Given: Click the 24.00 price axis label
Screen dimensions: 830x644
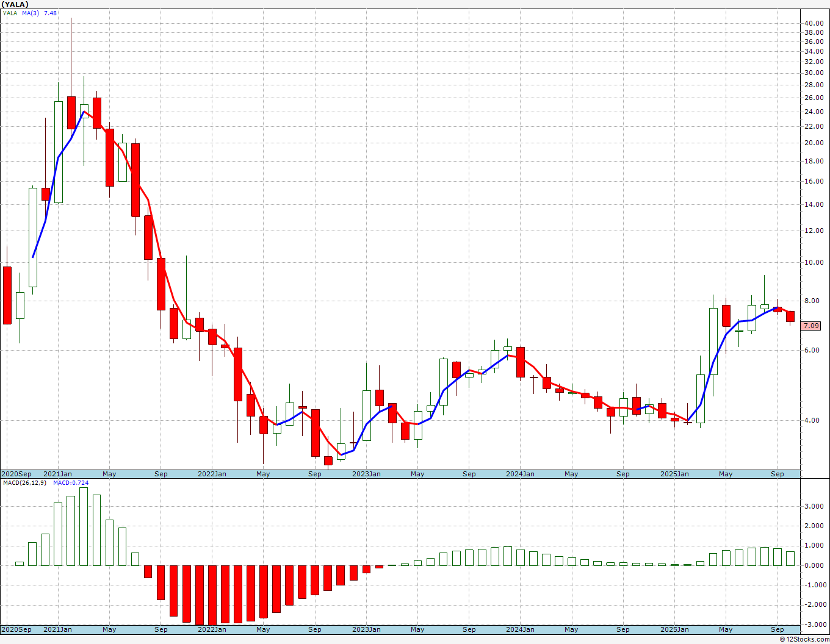Looking at the screenshot, I should (814, 112).
